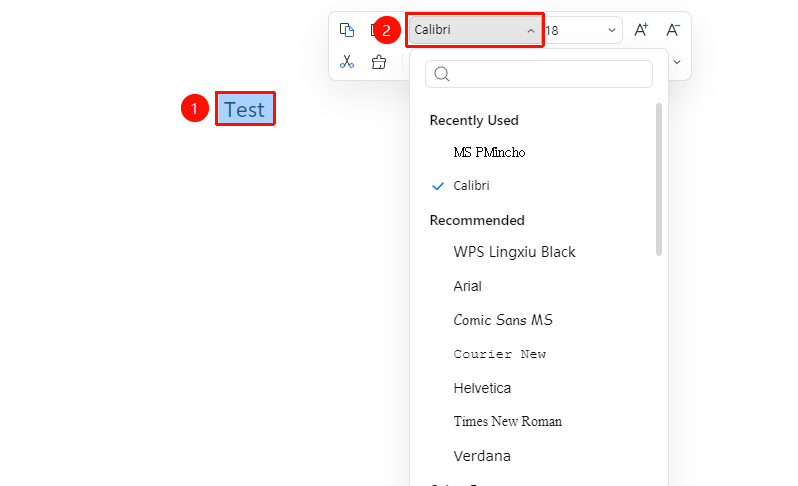Increase font size with A+ icon

[641, 30]
